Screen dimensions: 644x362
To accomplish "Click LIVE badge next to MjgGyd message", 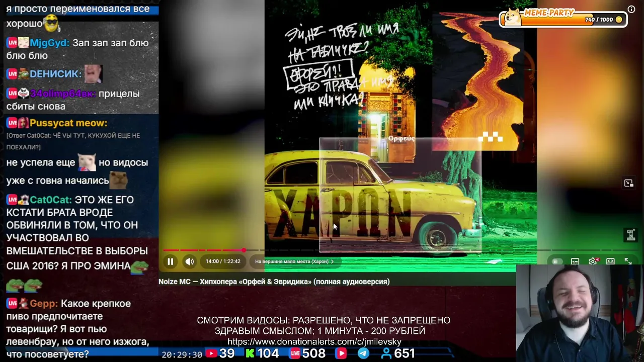I will tap(12, 43).
